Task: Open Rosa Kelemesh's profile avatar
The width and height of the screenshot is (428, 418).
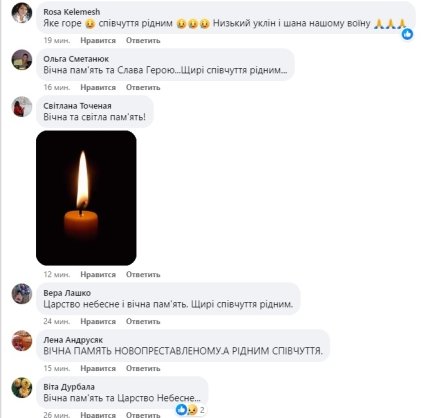Action: click(22, 13)
